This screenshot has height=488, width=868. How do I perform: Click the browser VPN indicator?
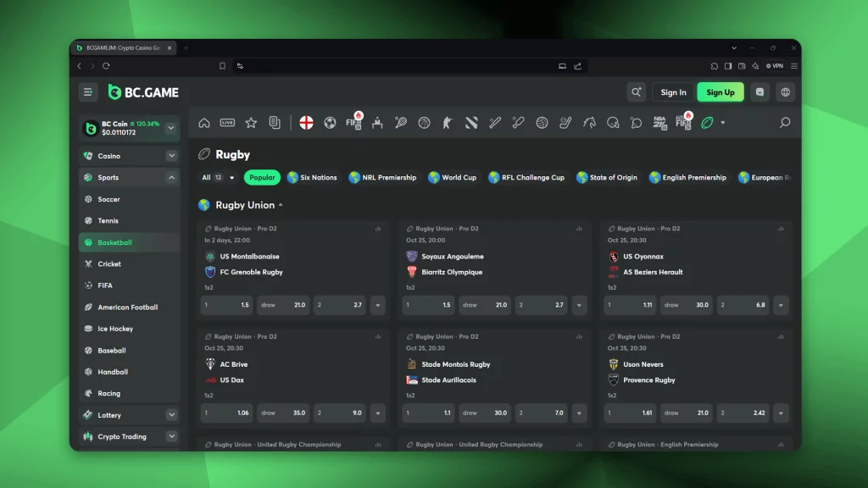(775, 66)
